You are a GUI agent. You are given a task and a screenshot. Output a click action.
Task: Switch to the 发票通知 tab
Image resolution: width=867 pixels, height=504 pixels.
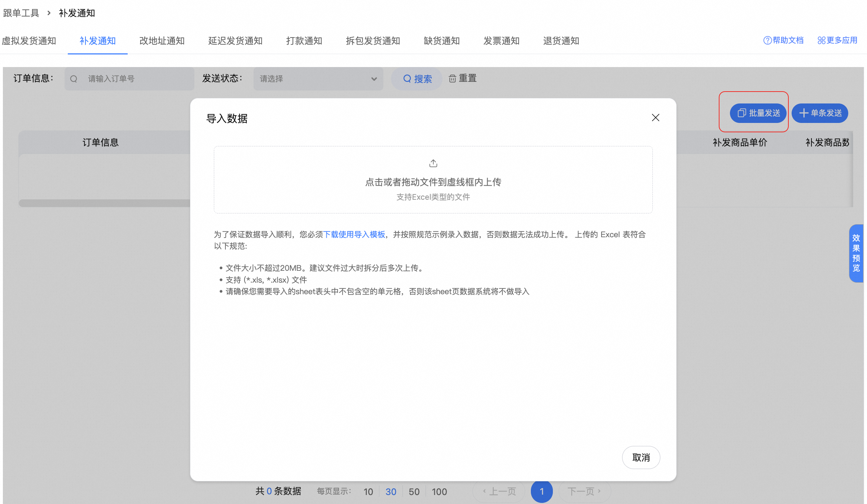point(501,41)
